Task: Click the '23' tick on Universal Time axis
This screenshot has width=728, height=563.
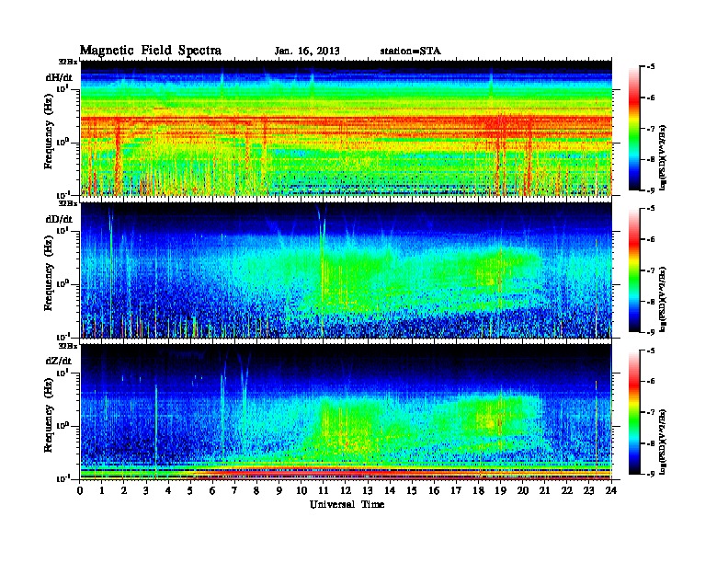Action: tap(588, 490)
